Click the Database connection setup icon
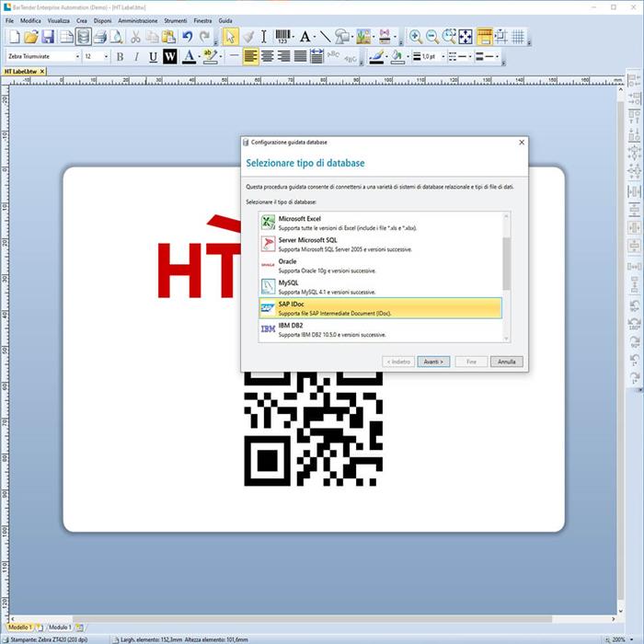Viewport: 644px width, 644px height. [84, 37]
